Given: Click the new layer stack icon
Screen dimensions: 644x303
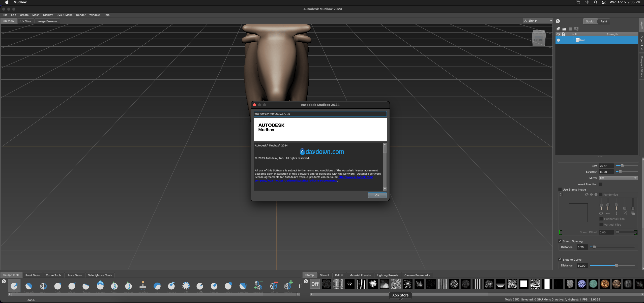Looking at the screenshot, I should (x=558, y=29).
